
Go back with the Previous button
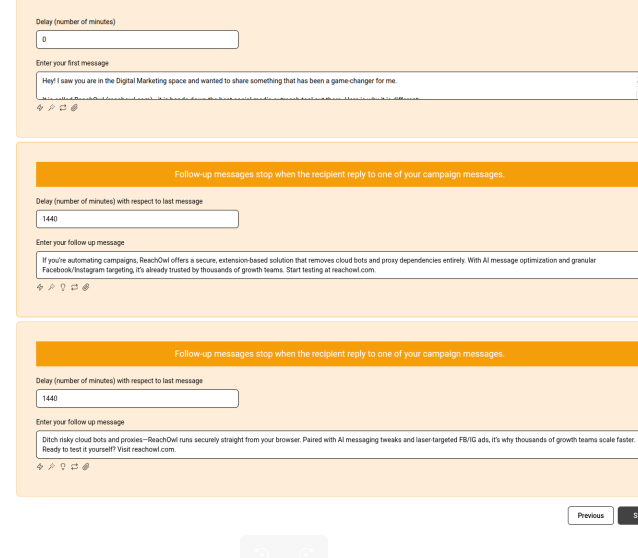point(590,516)
